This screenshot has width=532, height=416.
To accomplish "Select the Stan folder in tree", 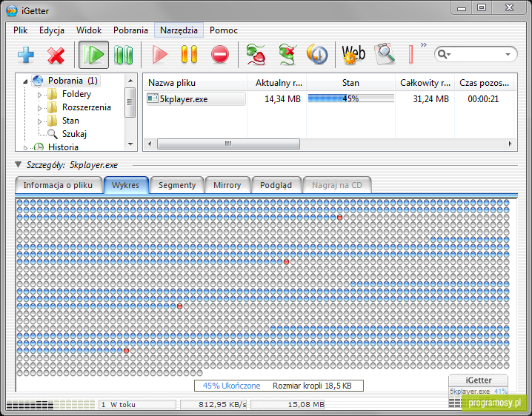I will pos(70,121).
